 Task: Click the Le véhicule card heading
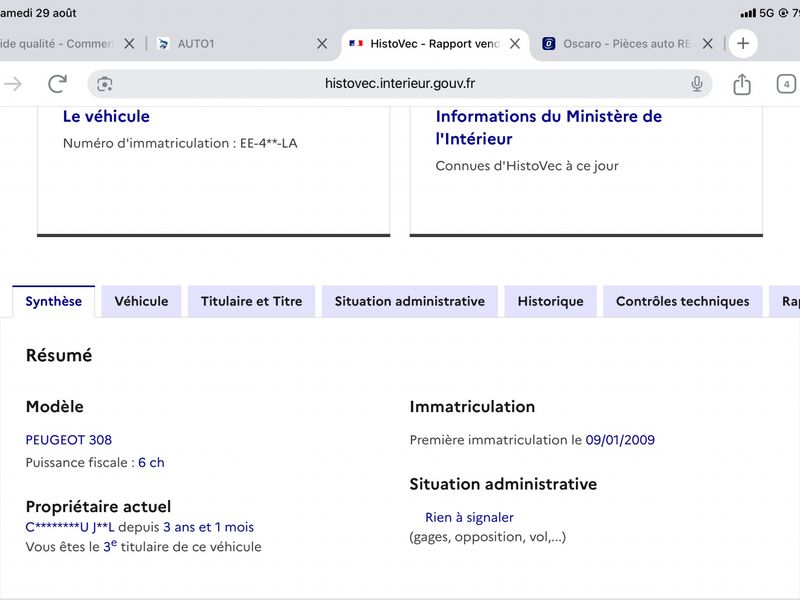tap(106, 116)
